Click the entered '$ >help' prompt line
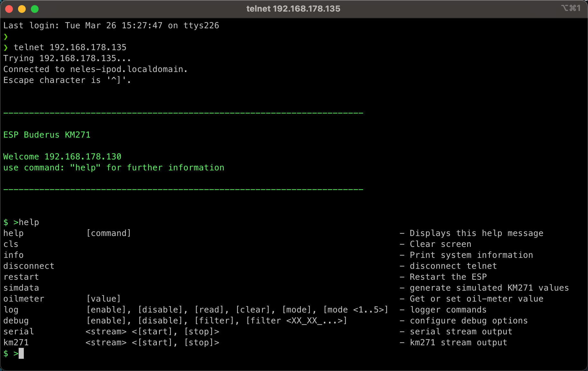Viewport: 588px width, 371px height. click(21, 222)
